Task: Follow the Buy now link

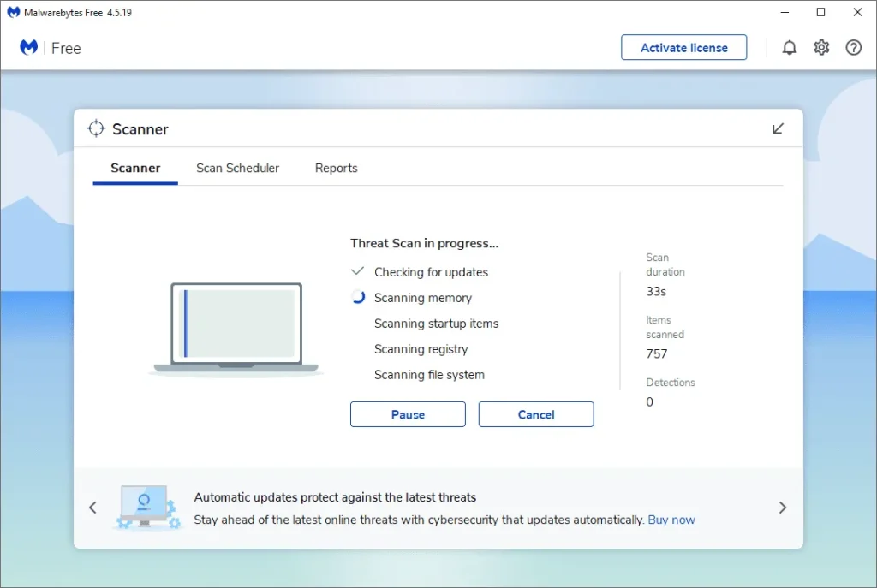Action: point(671,520)
